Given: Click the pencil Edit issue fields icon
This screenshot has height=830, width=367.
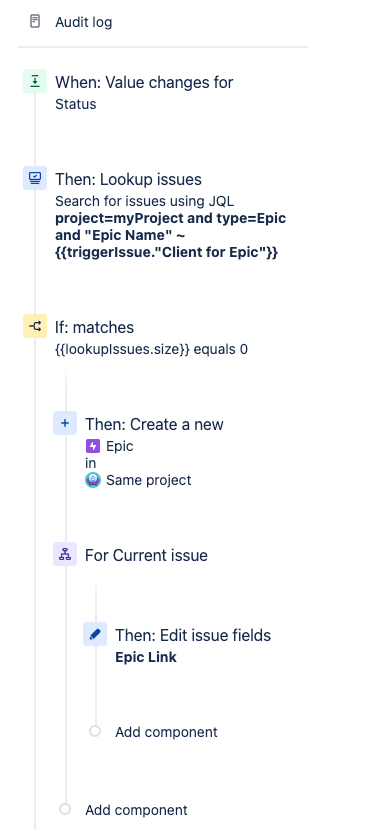Looking at the screenshot, I should tap(95, 634).
